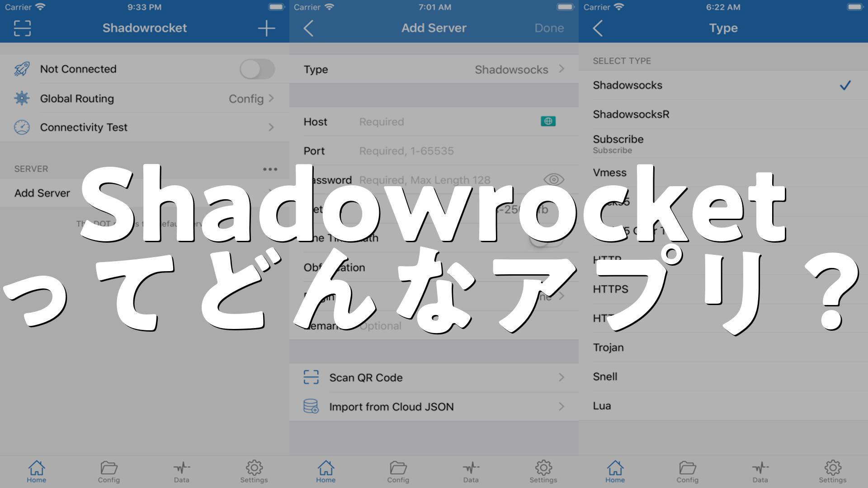
Task: Open the Settings tab in the first screen
Action: pos(254,472)
